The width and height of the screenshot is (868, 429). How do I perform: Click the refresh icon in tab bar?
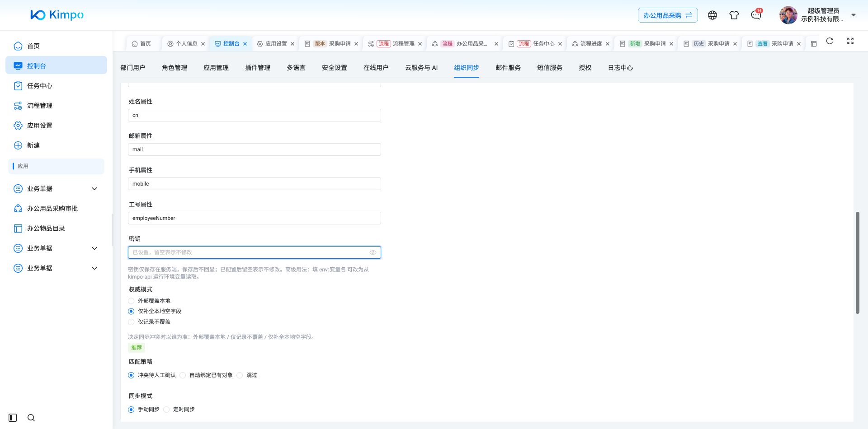(x=830, y=41)
